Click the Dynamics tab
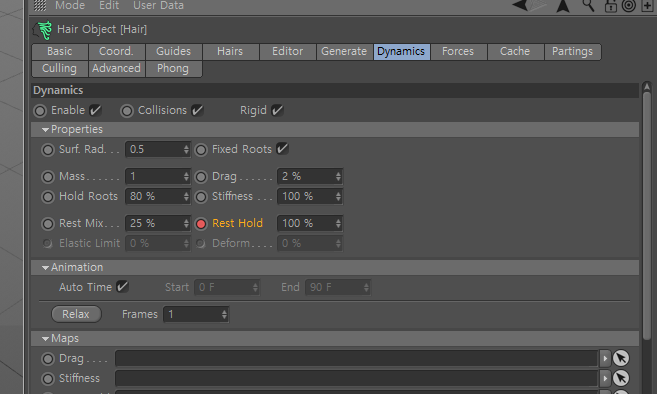 [401, 52]
